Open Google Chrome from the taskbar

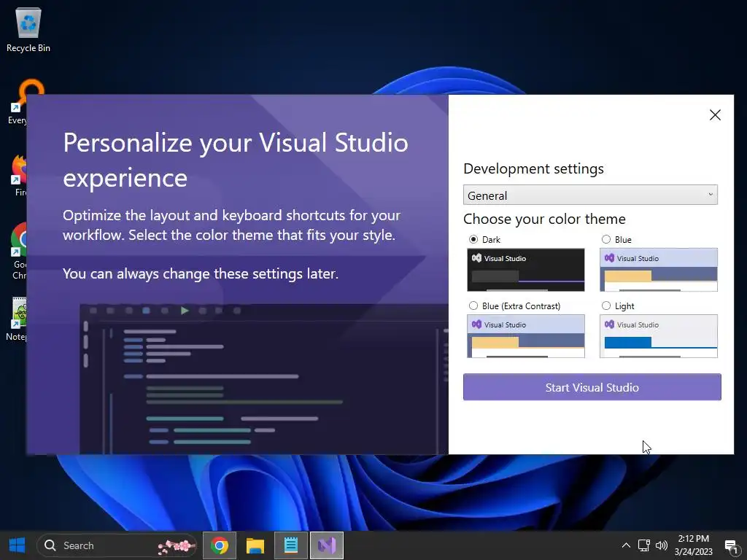pyautogui.click(x=220, y=545)
